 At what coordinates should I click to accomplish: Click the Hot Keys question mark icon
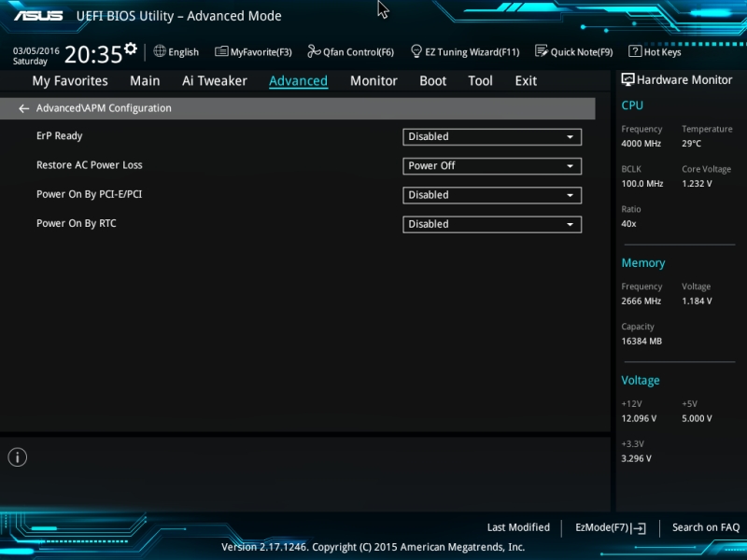coord(635,51)
